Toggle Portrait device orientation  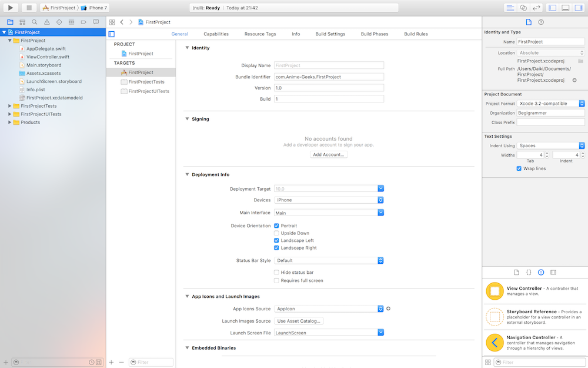pyautogui.click(x=276, y=226)
